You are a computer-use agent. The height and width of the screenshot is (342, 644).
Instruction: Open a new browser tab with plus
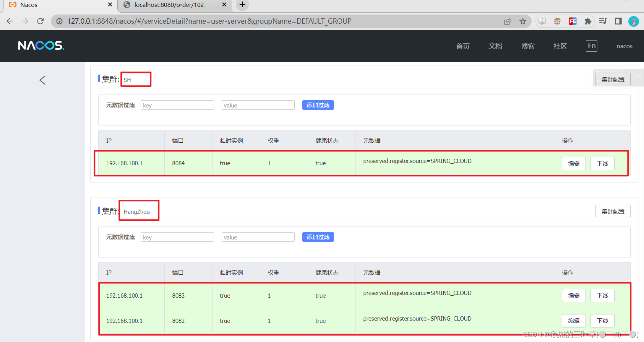242,5
